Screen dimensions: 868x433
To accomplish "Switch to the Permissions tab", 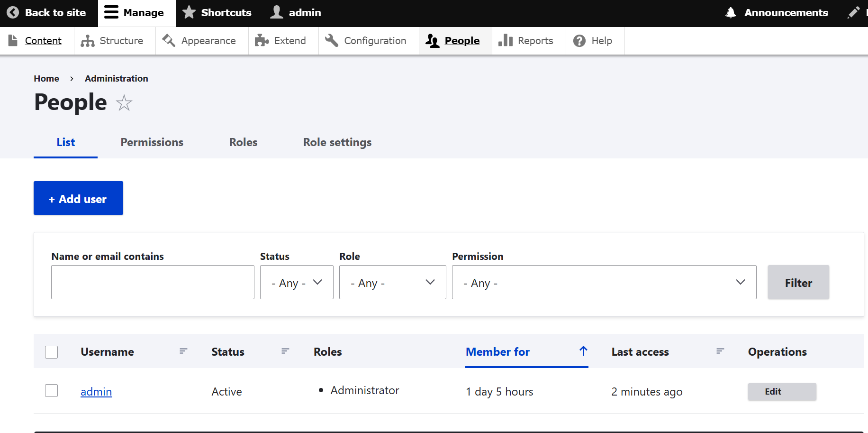I will tap(152, 142).
